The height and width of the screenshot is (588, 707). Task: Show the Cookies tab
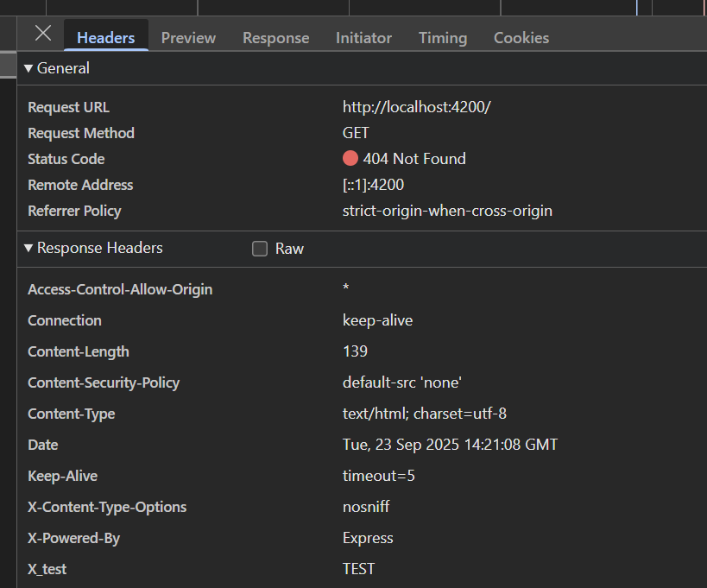[521, 38]
